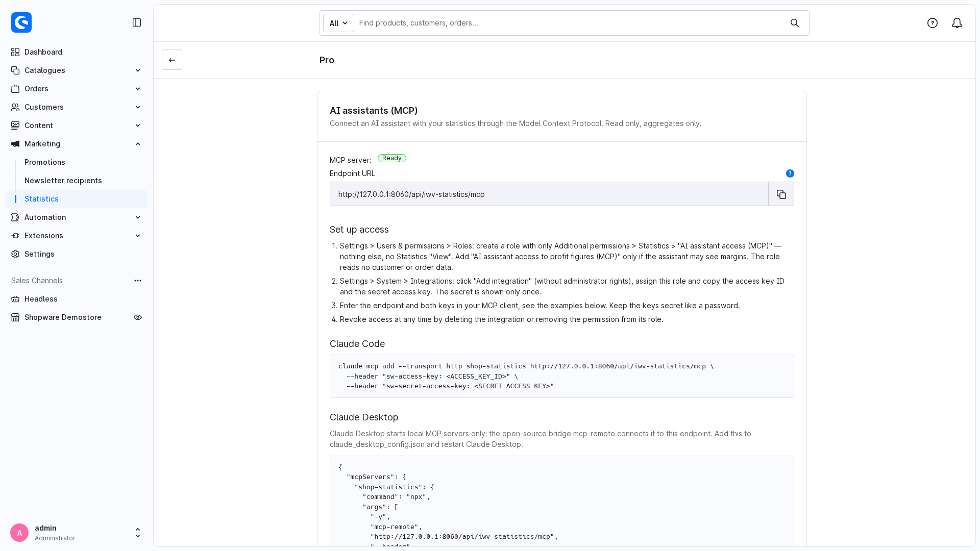980x551 pixels.
Task: Click the Automation icon in the sidebar
Action: click(x=15, y=217)
